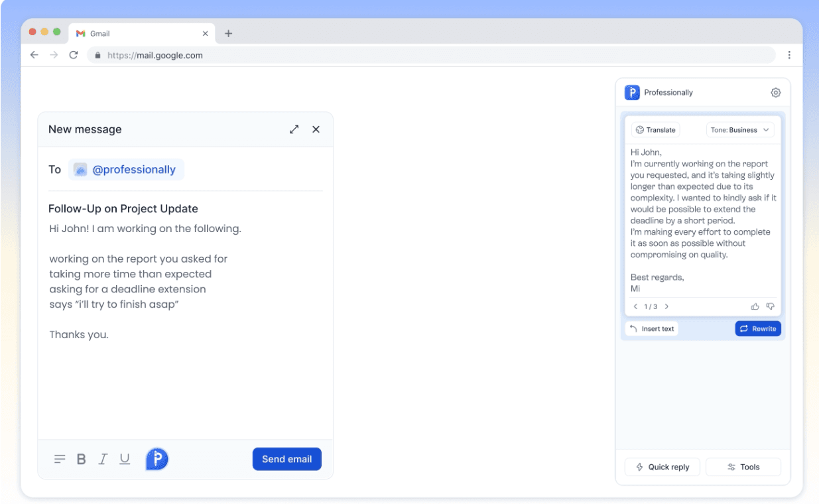
Task: Close the Gmail browser tab
Action: click(x=205, y=33)
